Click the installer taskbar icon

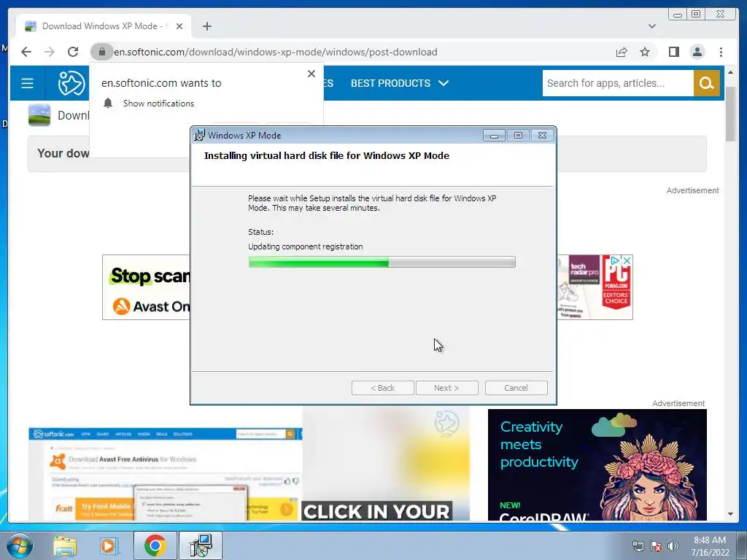[201, 545]
